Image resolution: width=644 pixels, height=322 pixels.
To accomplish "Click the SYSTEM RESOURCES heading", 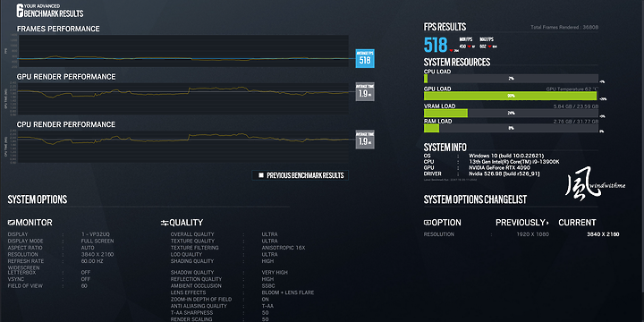I will coord(457,63).
